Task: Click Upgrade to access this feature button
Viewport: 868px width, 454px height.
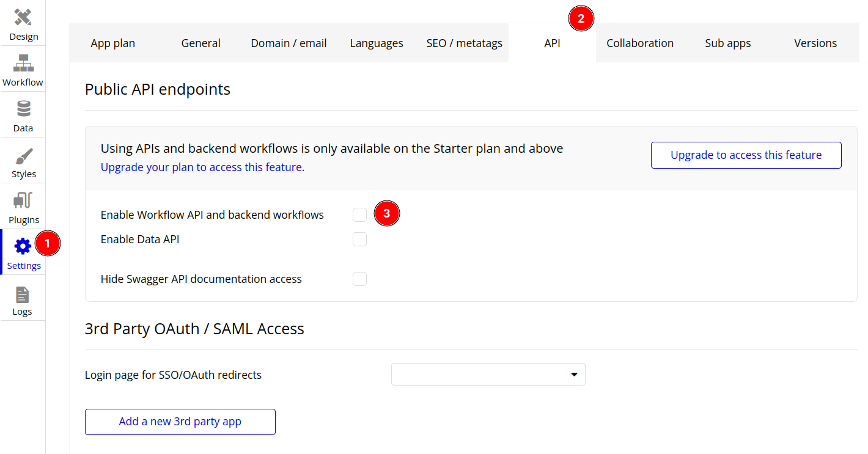Action: (x=746, y=155)
